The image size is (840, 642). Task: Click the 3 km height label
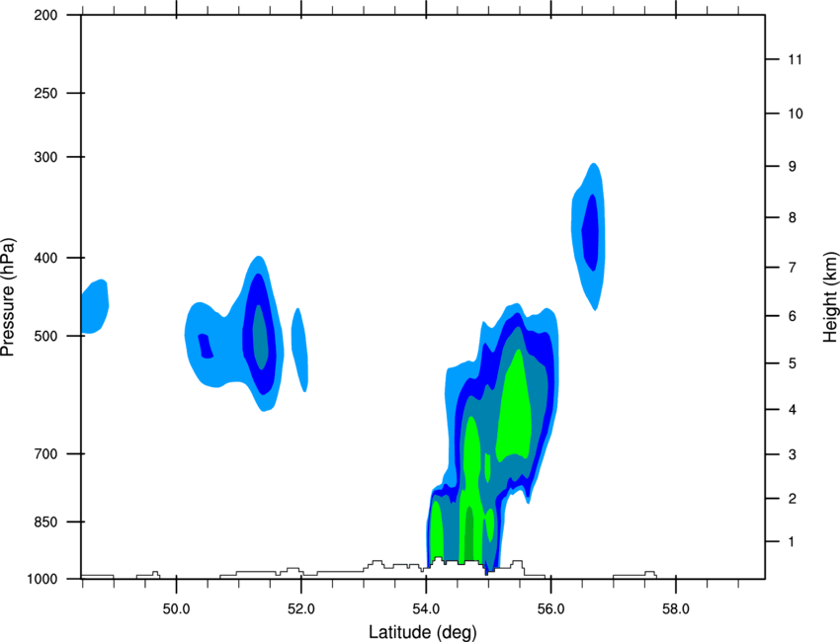point(793,454)
